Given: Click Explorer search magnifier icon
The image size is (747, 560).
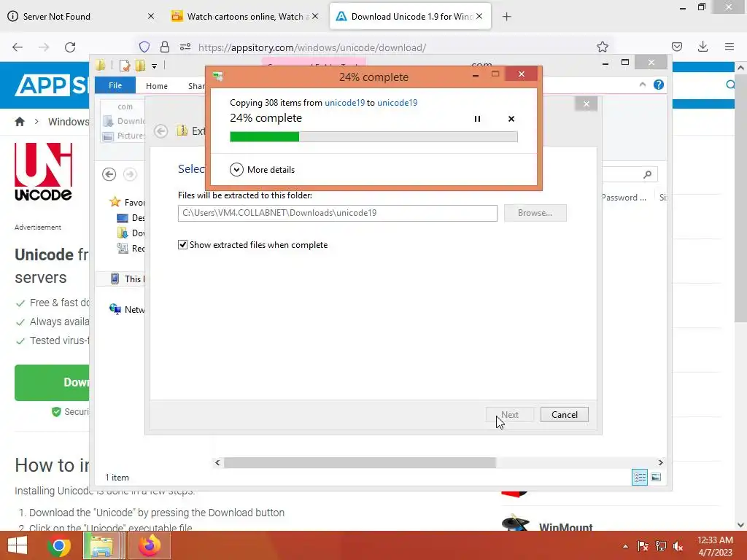Looking at the screenshot, I should pos(648,175).
